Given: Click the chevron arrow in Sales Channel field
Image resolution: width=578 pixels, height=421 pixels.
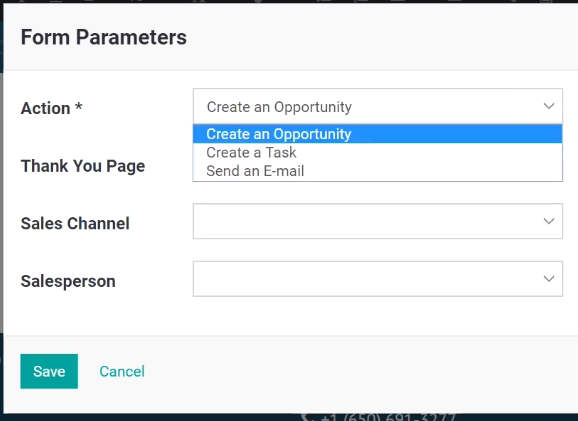Looking at the screenshot, I should (x=549, y=221).
